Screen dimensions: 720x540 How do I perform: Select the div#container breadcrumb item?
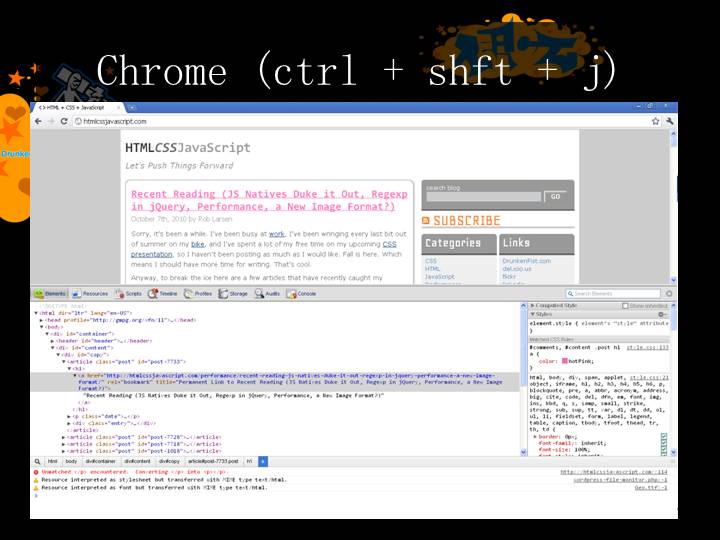103,461
